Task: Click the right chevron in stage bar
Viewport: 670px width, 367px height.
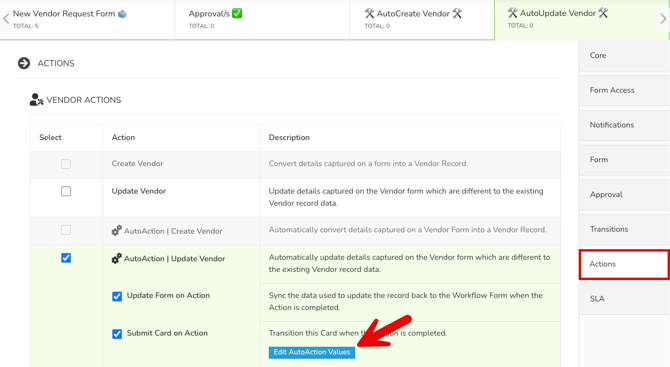Action: [663, 19]
